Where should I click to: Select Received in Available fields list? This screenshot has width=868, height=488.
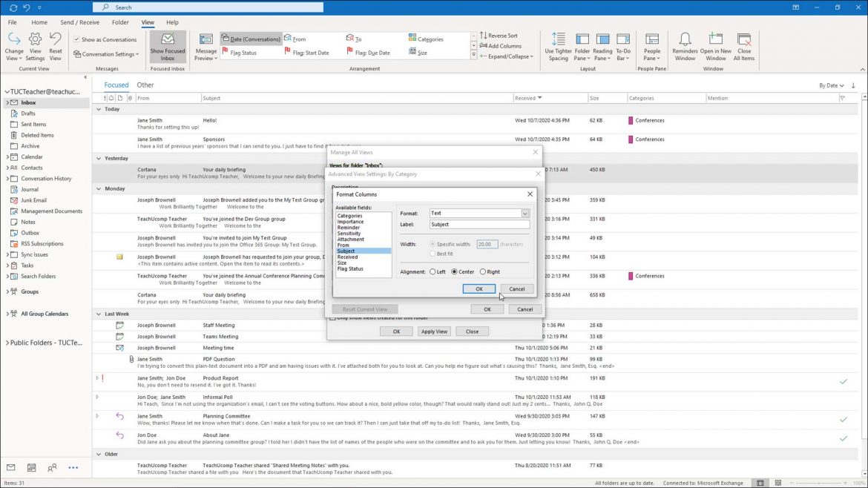[349, 257]
